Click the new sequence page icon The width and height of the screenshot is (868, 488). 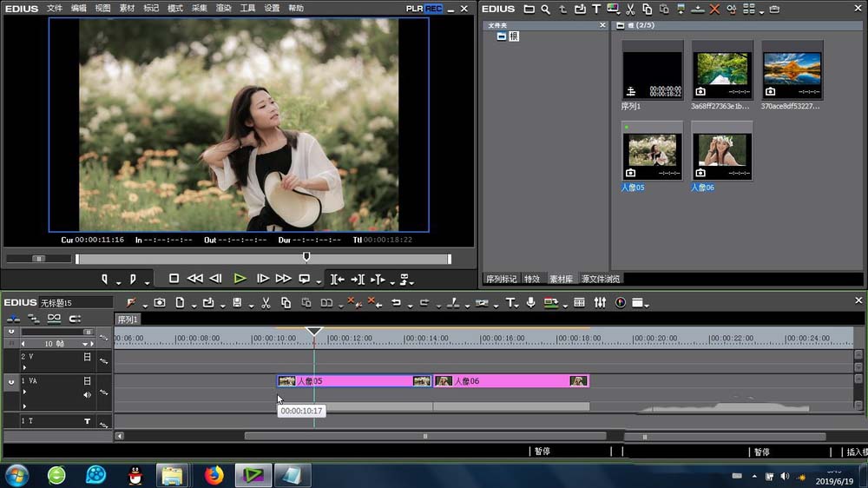click(180, 302)
